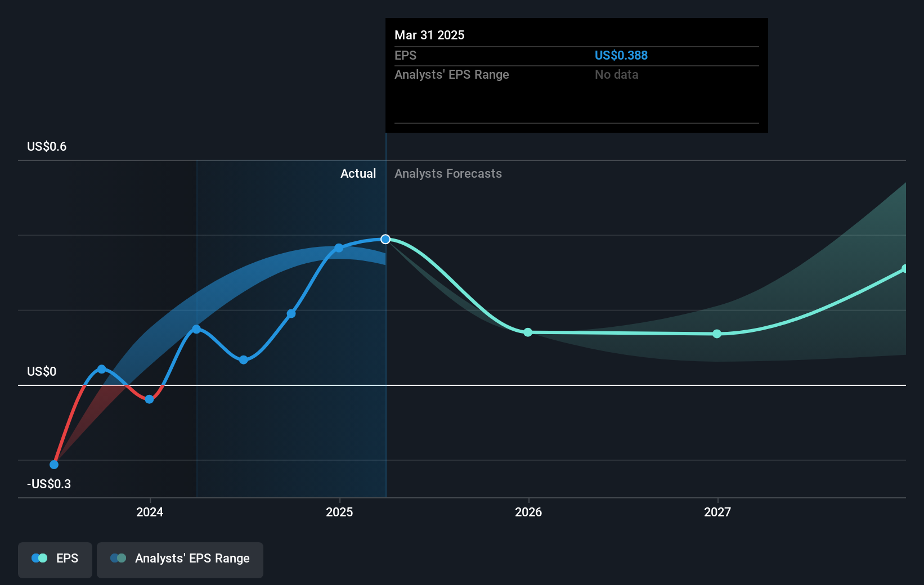Click the EPS dip point in mid-2024
924x585 pixels.
point(244,360)
